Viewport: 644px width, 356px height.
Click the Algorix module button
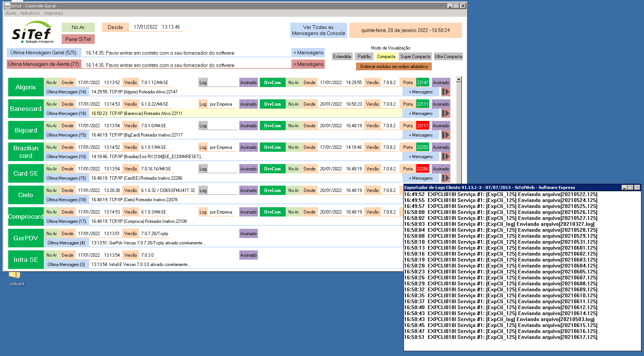(x=26, y=87)
